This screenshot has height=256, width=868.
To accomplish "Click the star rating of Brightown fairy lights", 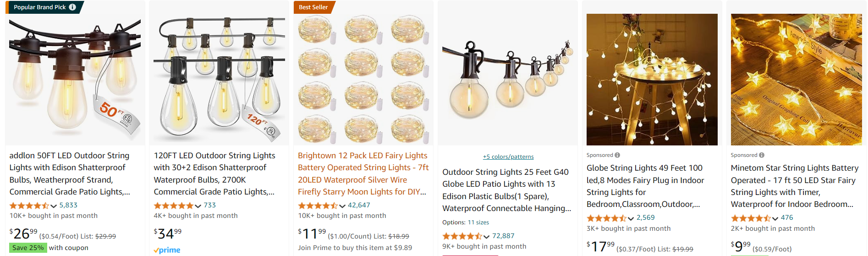I will (x=318, y=206).
